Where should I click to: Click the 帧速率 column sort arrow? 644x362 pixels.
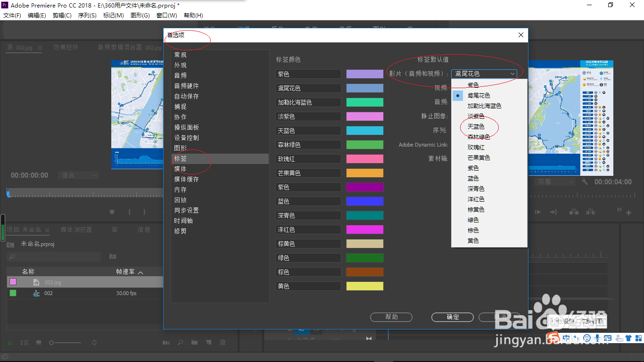click(x=140, y=272)
